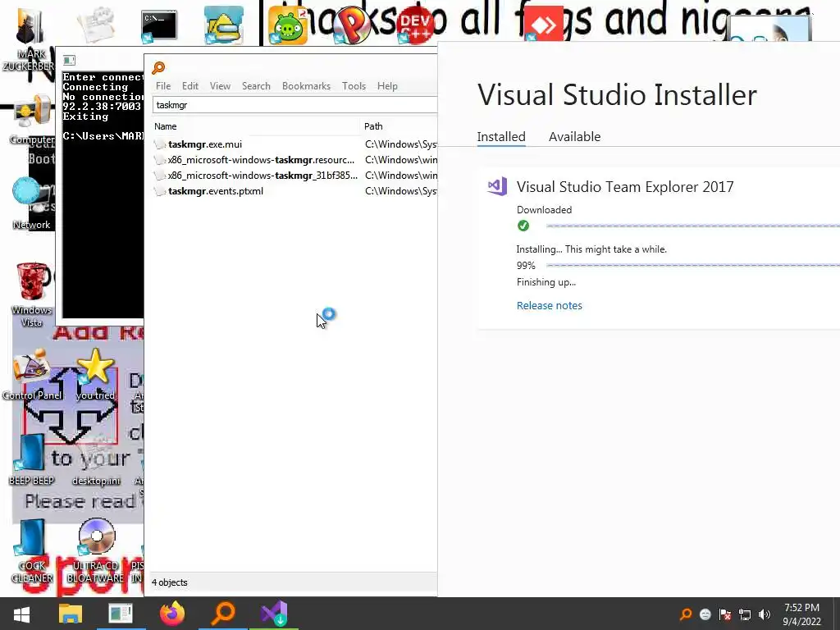Open the View menu in Everything
The image size is (840, 630).
tap(220, 86)
